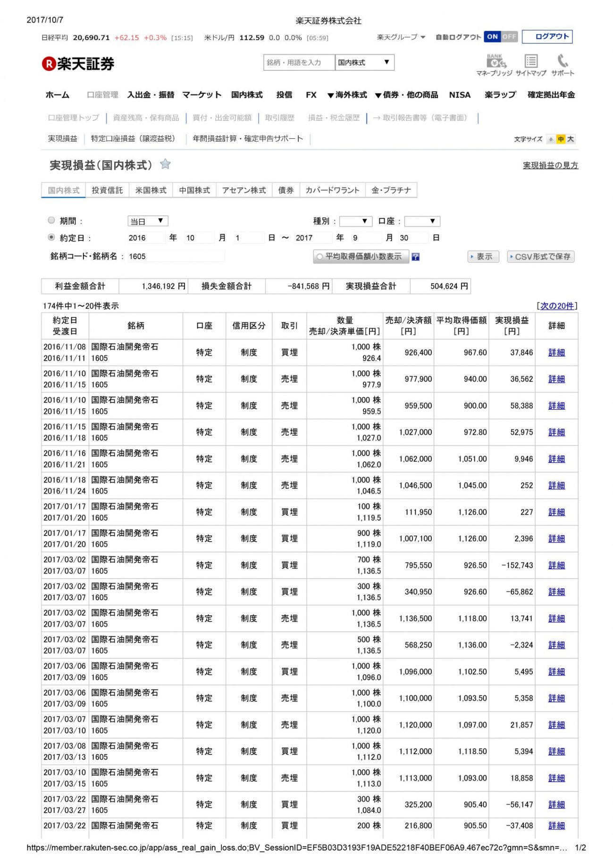The height and width of the screenshot is (868, 613).
Task: Set text size to medium
Action: [560, 139]
